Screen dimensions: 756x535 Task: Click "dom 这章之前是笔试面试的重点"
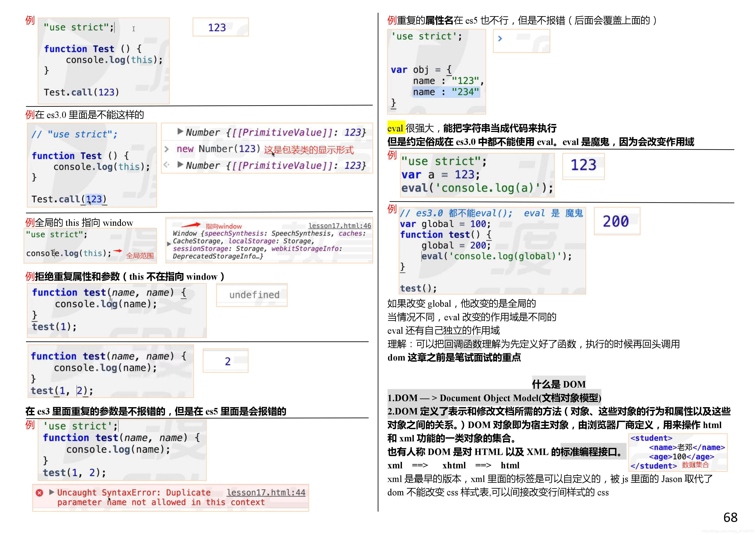[x=454, y=358]
